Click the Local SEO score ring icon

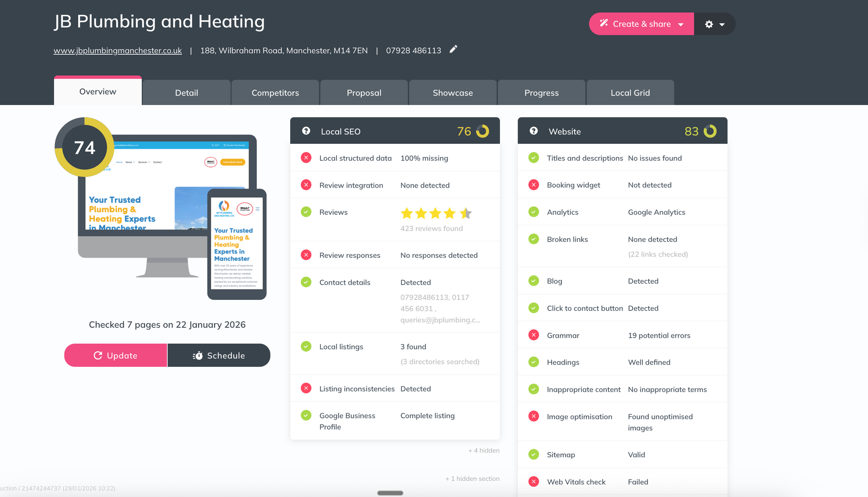click(x=482, y=131)
